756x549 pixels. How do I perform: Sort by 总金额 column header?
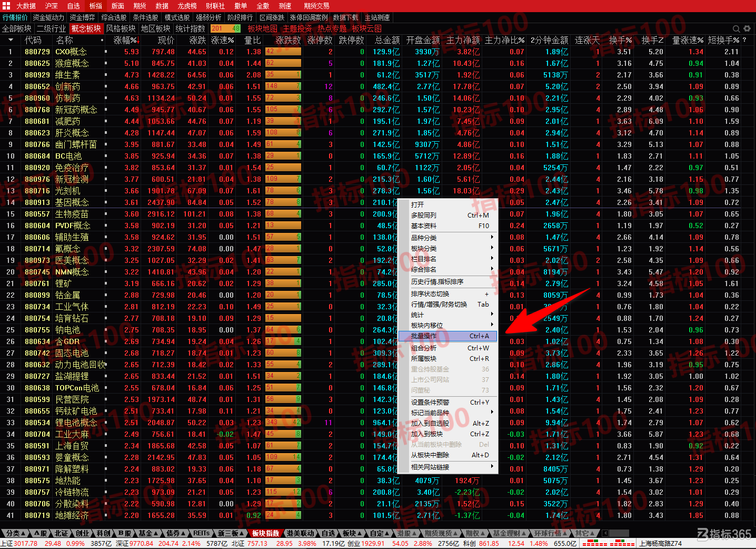(x=387, y=40)
